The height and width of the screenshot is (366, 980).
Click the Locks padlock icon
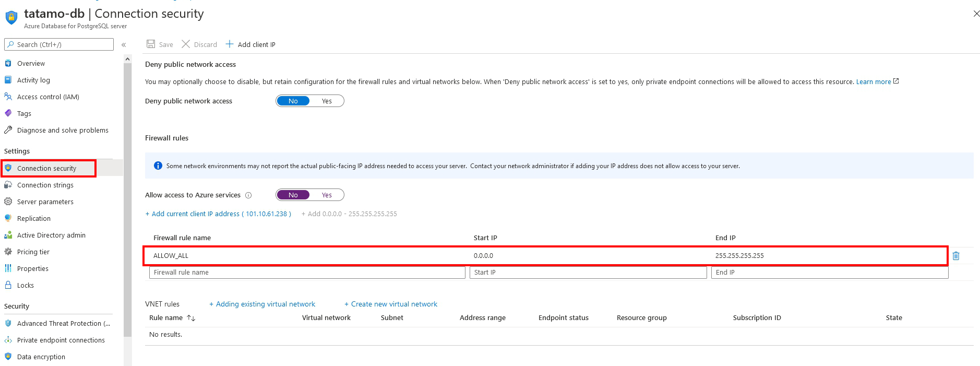click(x=8, y=285)
